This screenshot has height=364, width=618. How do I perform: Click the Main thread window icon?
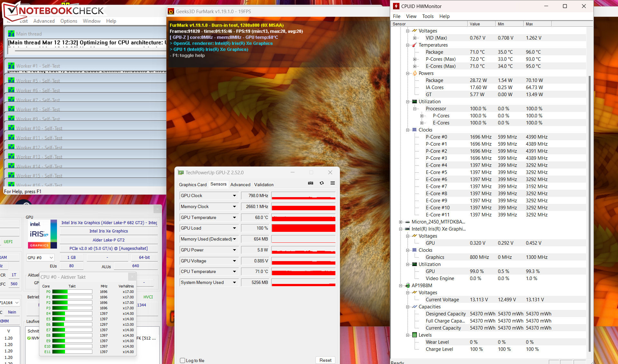[x=11, y=34]
